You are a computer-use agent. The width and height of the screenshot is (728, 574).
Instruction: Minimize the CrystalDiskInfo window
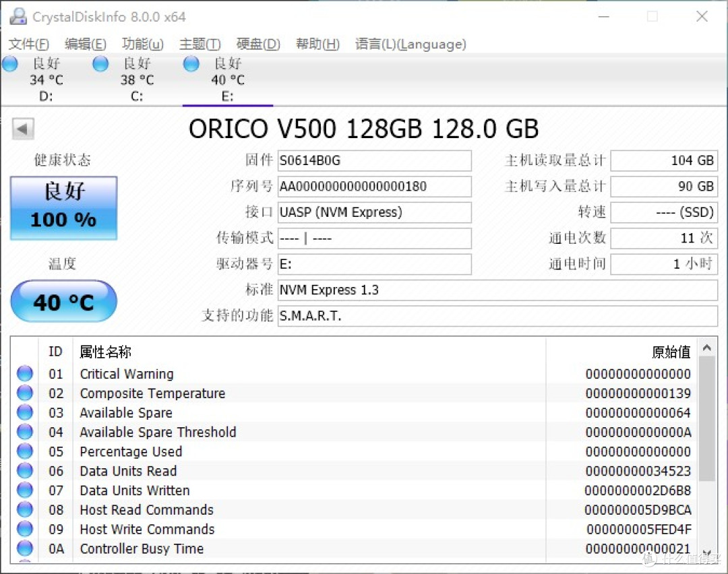pyautogui.click(x=603, y=17)
